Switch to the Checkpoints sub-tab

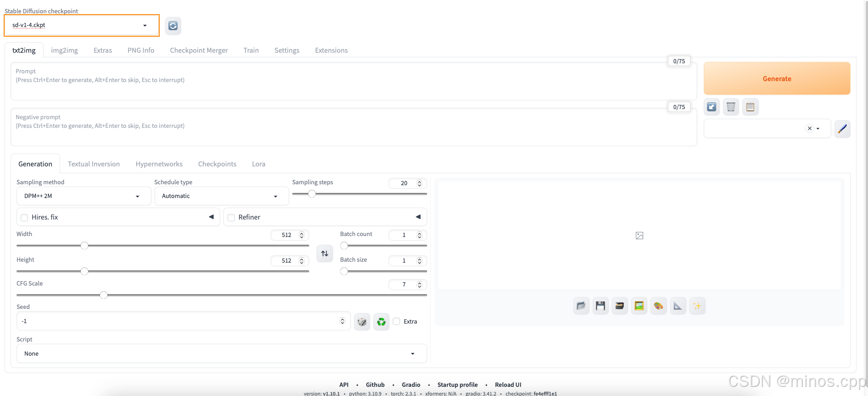[217, 164]
